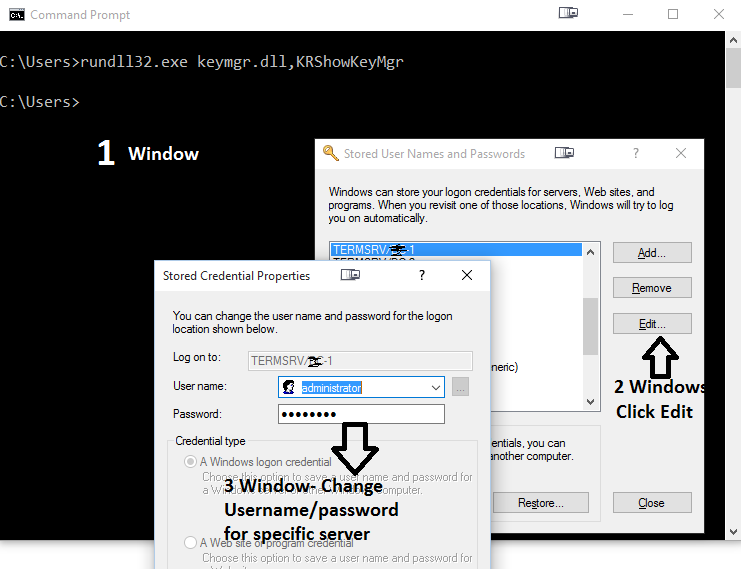Click the Command Prompt scrollbar thumb

coord(733,68)
